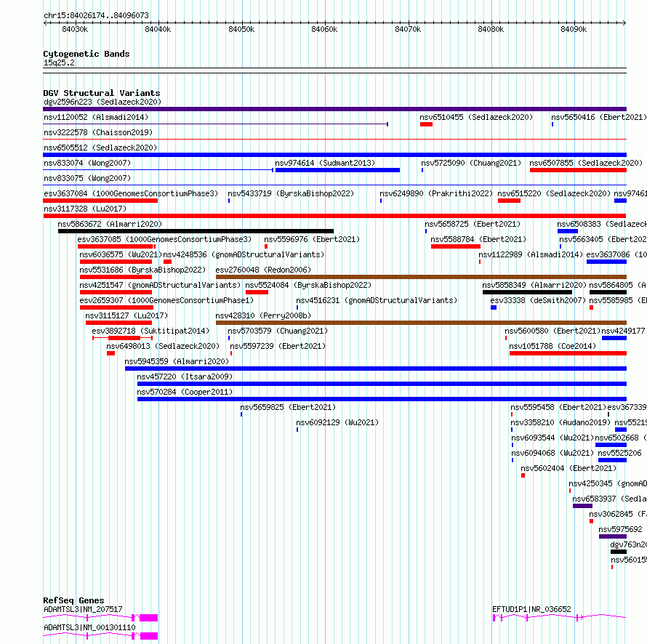
Task: Click the dgv2596n223 (Sedlazeck2020) purple variant bar
Action: [334, 109]
